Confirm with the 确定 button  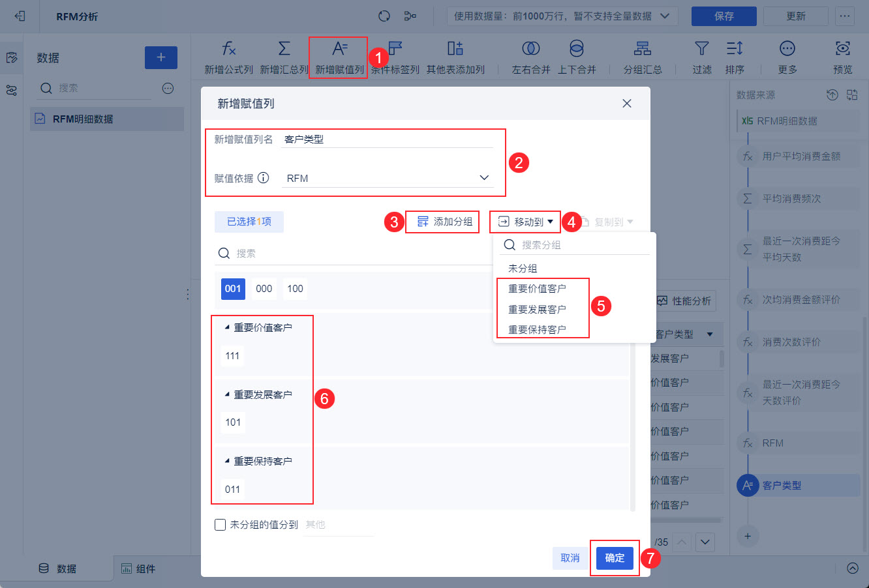tap(615, 558)
